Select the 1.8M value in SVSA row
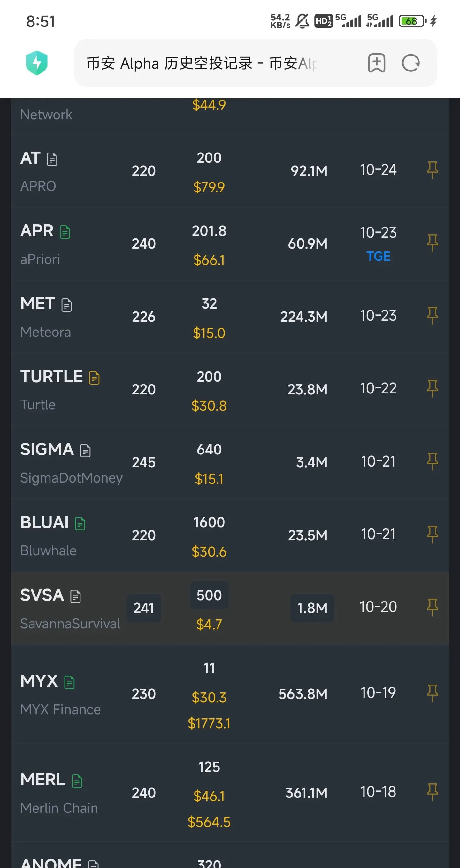 [x=312, y=608]
